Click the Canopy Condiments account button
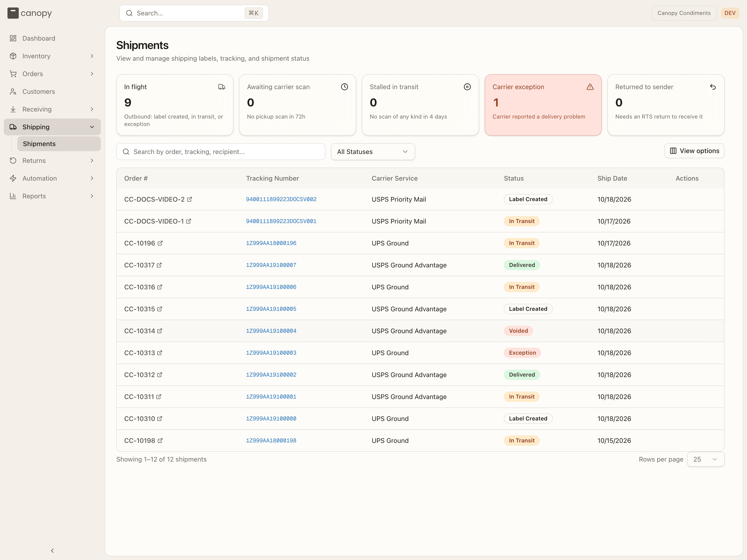The width and height of the screenshot is (747, 560). coord(684,13)
